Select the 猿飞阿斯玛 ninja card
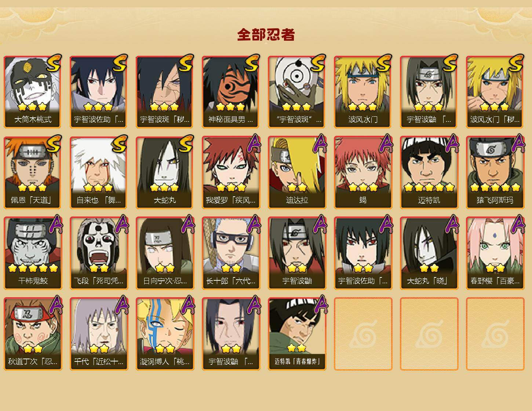The image size is (532, 411). [x=495, y=172]
